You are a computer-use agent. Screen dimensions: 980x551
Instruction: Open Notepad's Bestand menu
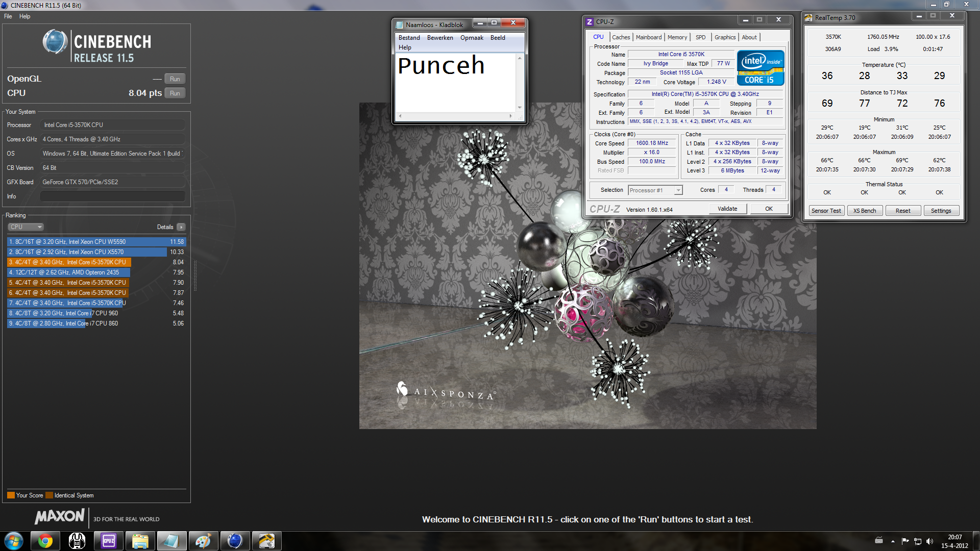[x=409, y=38]
